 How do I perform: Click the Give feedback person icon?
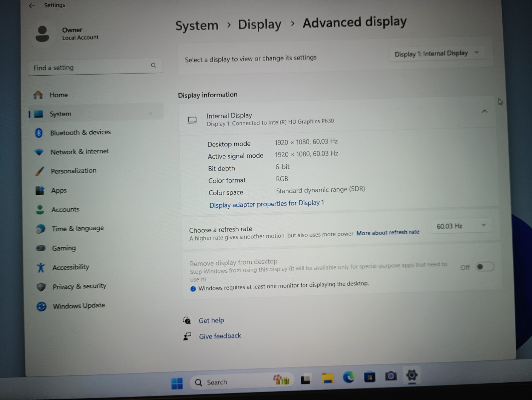(x=187, y=337)
